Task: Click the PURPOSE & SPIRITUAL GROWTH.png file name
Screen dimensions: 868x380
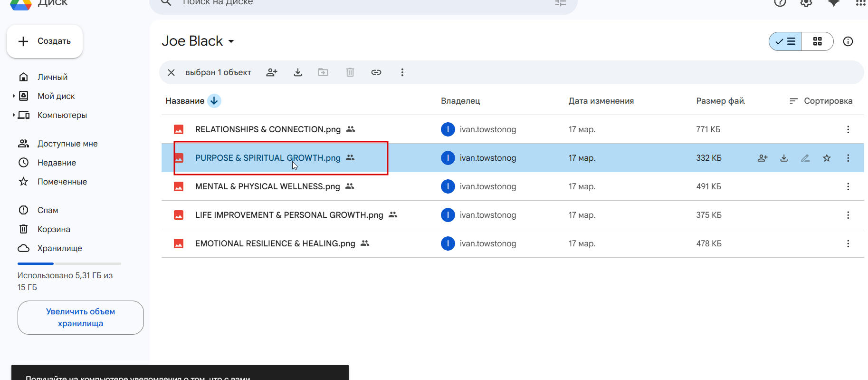Action: (x=268, y=158)
